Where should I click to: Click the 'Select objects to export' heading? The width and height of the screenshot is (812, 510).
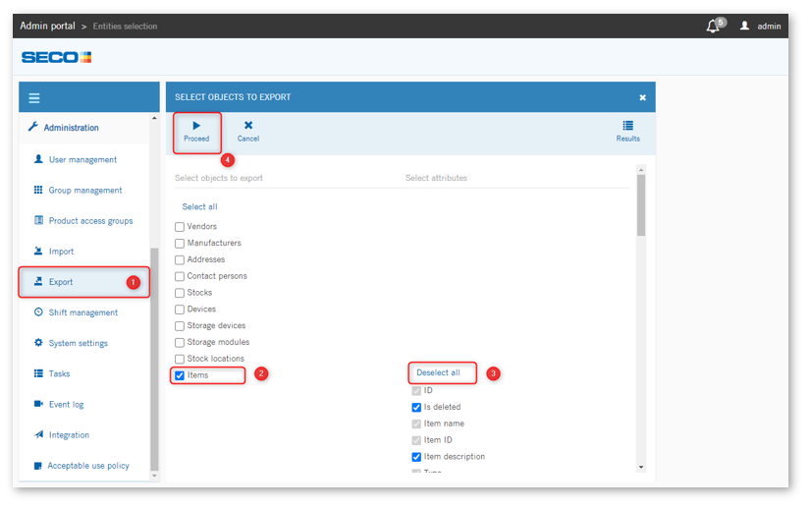pos(219,178)
